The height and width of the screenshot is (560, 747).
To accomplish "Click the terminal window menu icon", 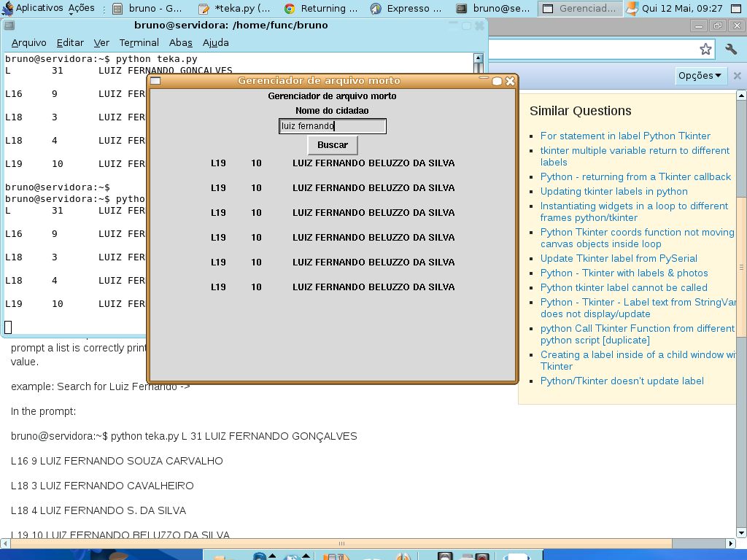I will click(x=9, y=26).
